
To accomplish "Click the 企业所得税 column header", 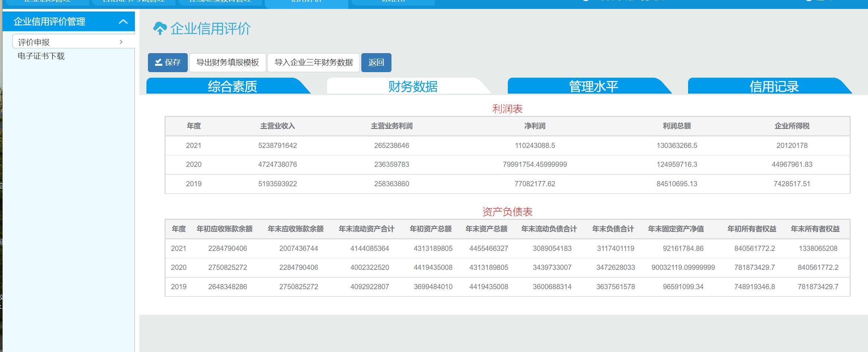I will click(x=792, y=126).
